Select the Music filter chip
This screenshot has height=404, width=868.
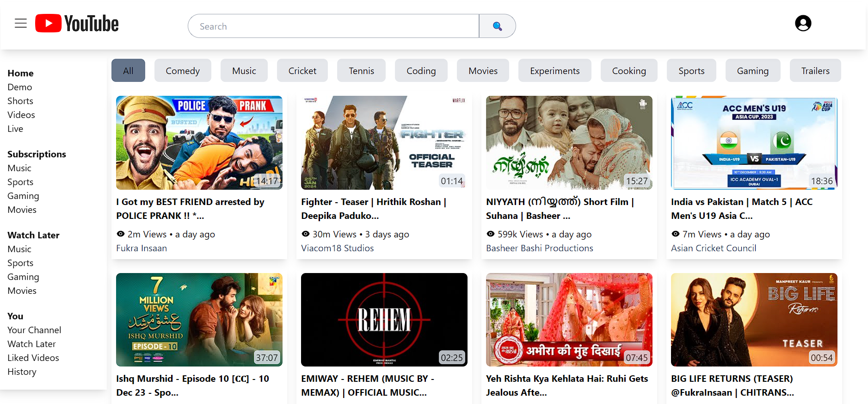click(x=244, y=70)
